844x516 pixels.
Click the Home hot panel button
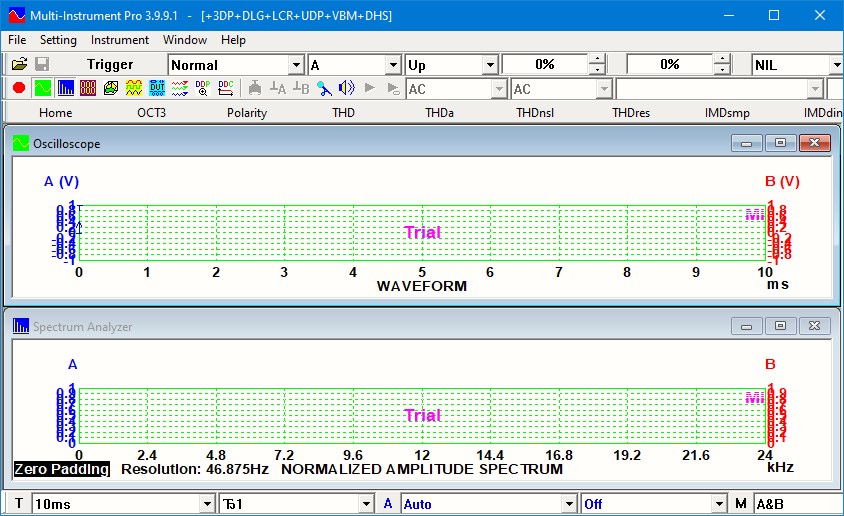(x=55, y=112)
